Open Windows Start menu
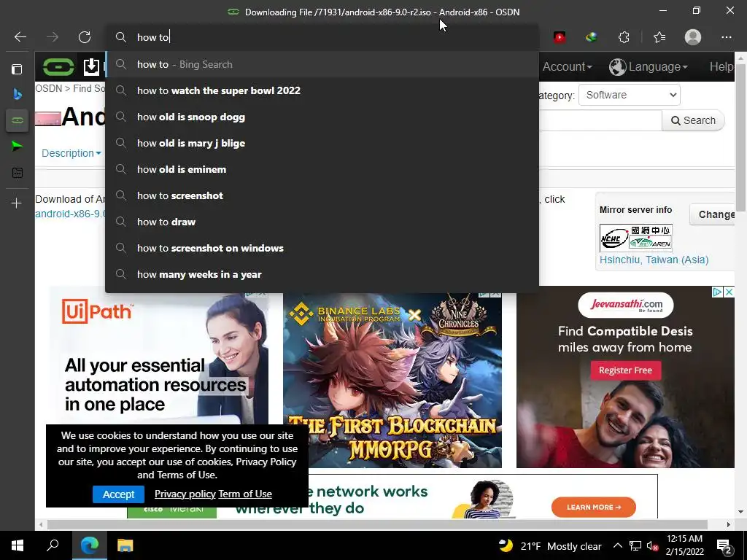The width and height of the screenshot is (747, 560). [x=18, y=545]
